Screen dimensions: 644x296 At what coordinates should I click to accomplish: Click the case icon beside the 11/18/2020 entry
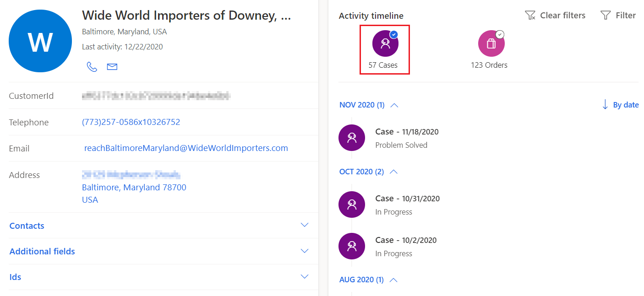[x=352, y=137]
